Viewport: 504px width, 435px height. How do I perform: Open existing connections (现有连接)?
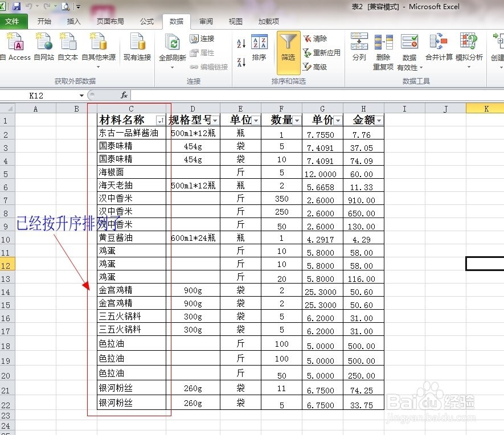tap(137, 47)
